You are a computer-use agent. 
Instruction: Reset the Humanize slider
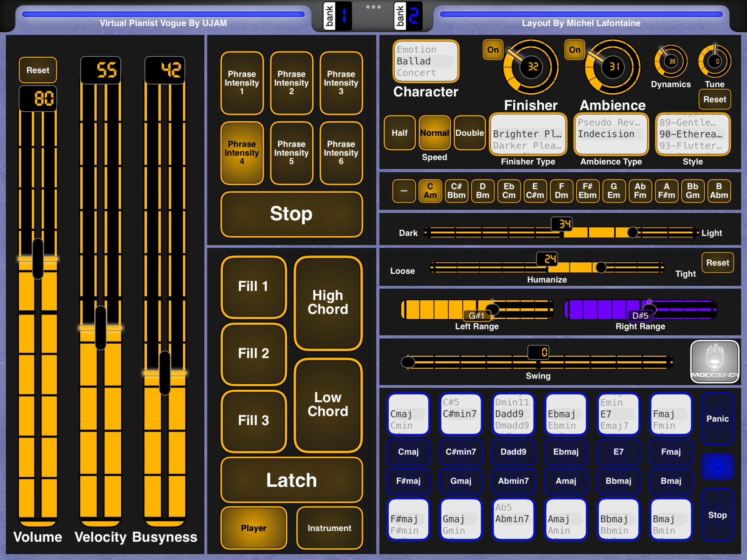[x=718, y=263]
